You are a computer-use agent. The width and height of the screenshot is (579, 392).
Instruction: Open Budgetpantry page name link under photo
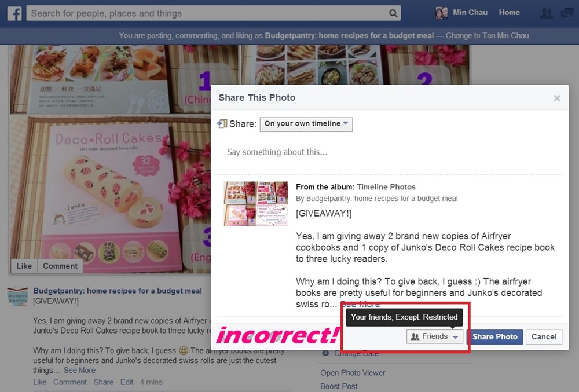118,291
